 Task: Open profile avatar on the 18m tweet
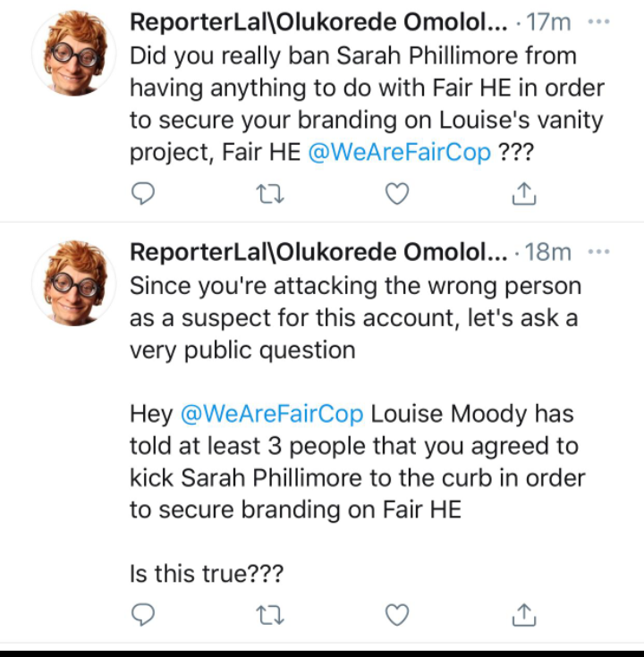(x=73, y=284)
